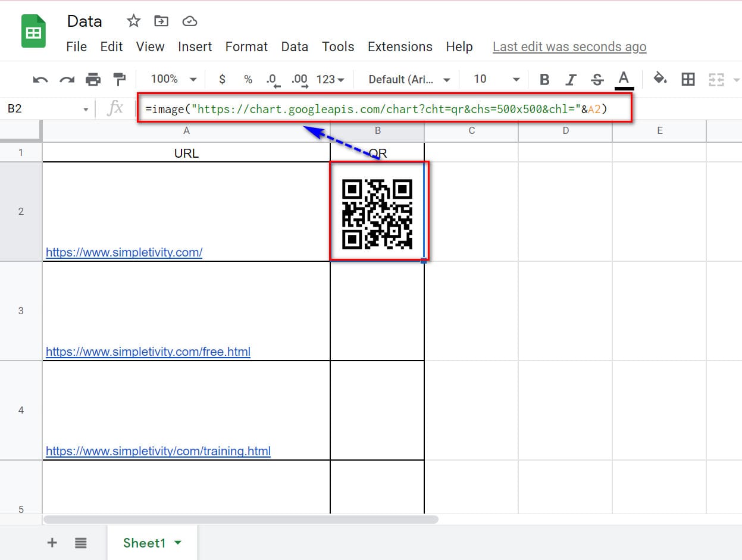Open Last edit was seconds ago link
Image resolution: width=742 pixels, height=560 pixels.
pos(569,46)
